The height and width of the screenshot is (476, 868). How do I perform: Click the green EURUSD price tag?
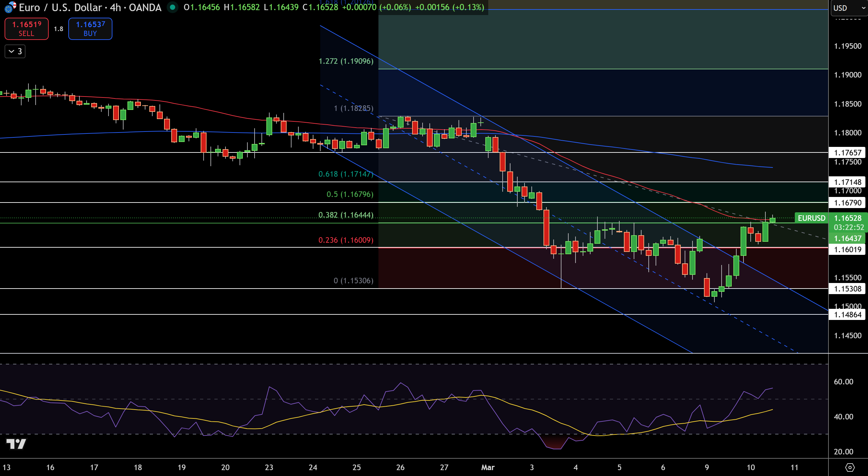coord(811,218)
